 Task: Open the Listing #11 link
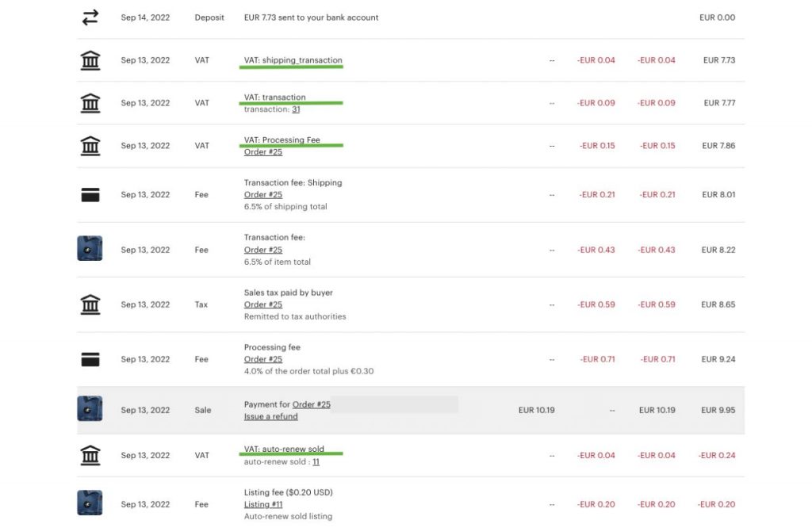pos(262,503)
